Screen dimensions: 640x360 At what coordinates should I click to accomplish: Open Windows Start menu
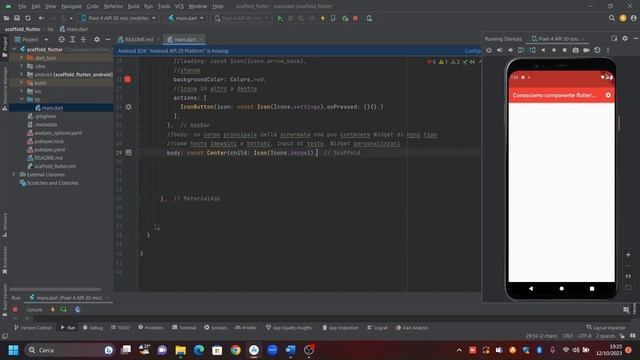tap(13, 350)
